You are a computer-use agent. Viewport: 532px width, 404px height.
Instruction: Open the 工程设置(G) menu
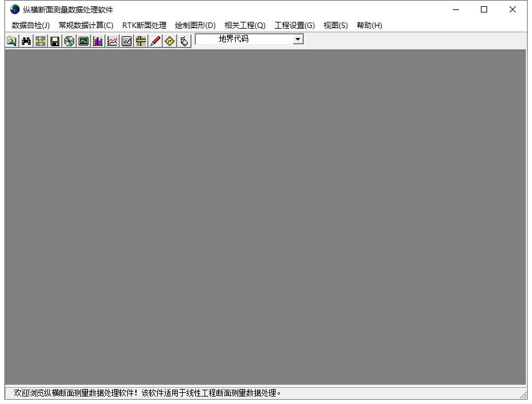(x=294, y=26)
